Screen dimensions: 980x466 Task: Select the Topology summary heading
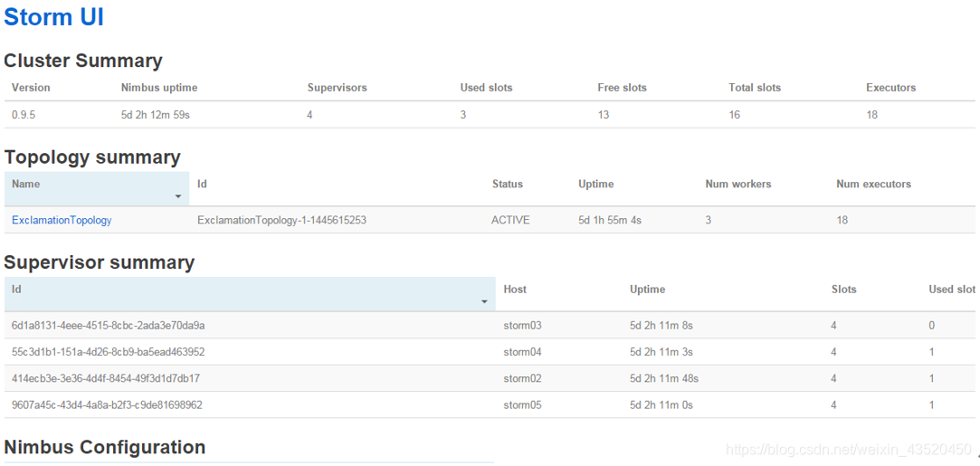92,157
